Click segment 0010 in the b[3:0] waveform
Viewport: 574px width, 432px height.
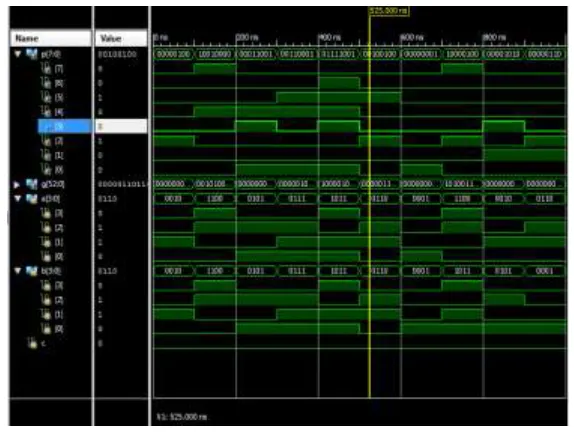(173, 271)
